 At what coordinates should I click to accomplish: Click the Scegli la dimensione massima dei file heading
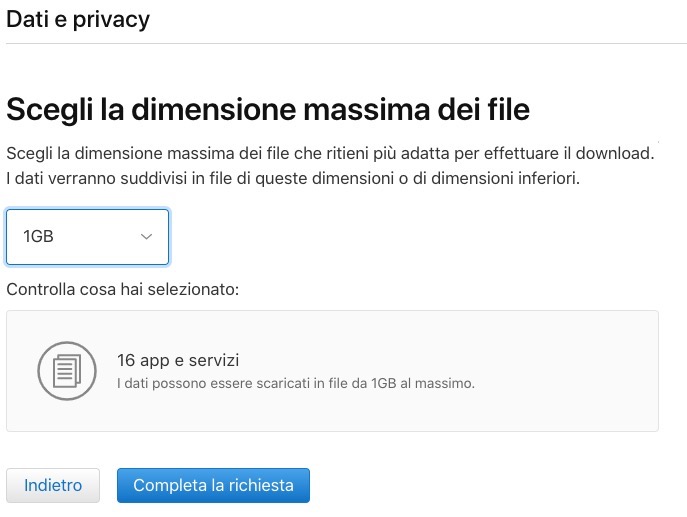[268, 108]
